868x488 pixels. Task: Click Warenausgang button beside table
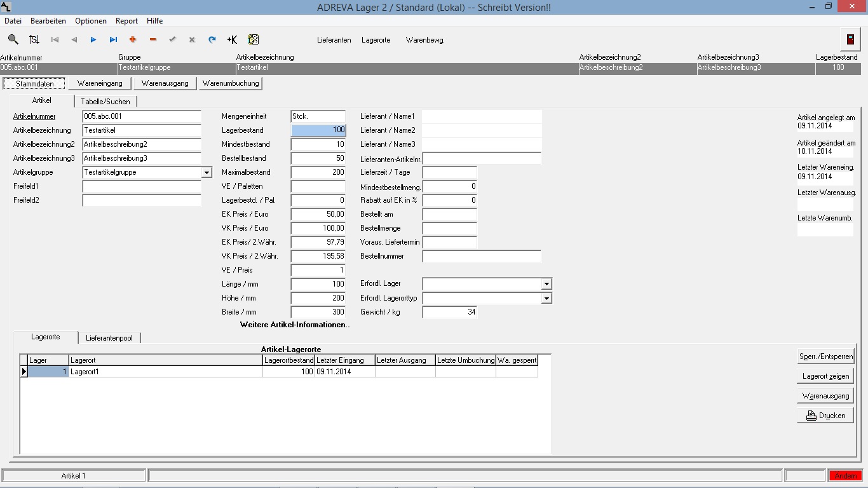825,396
